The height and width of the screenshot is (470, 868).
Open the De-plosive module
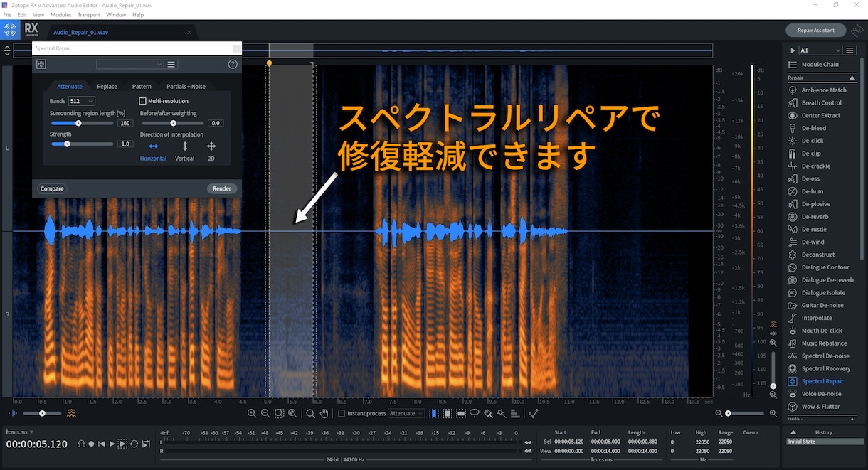[x=822, y=204]
